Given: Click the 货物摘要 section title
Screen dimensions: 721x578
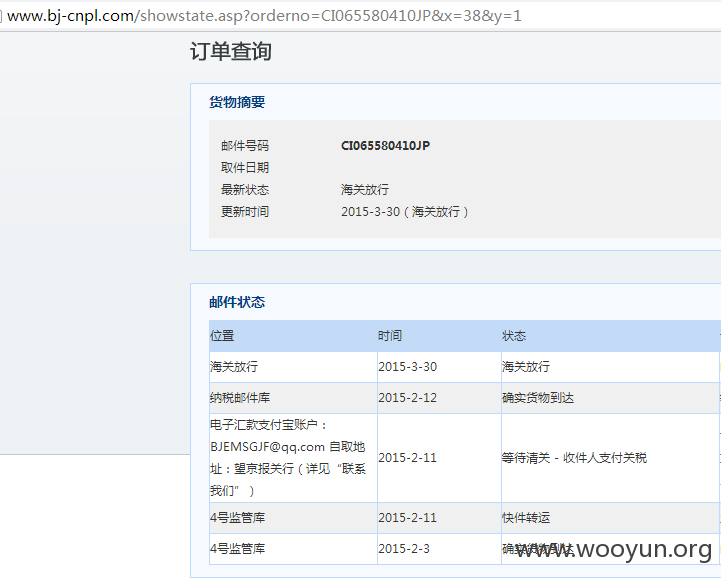Looking at the screenshot, I should tap(237, 102).
